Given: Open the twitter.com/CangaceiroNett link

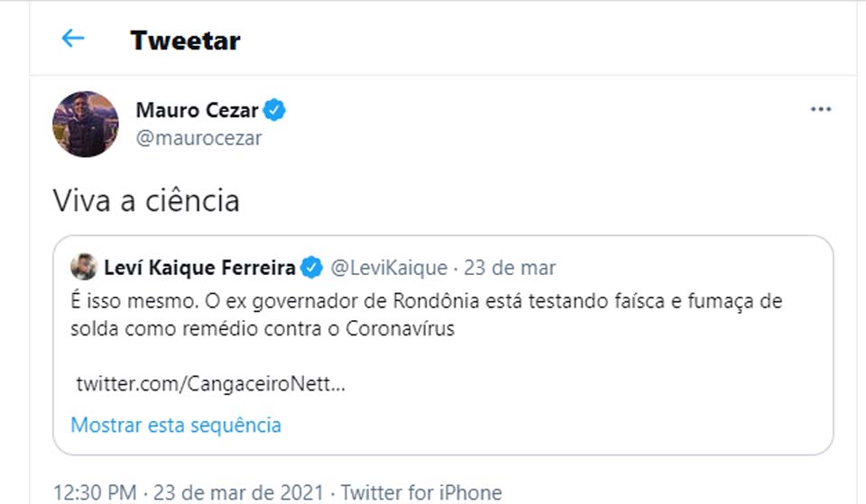Looking at the screenshot, I should click(210, 383).
